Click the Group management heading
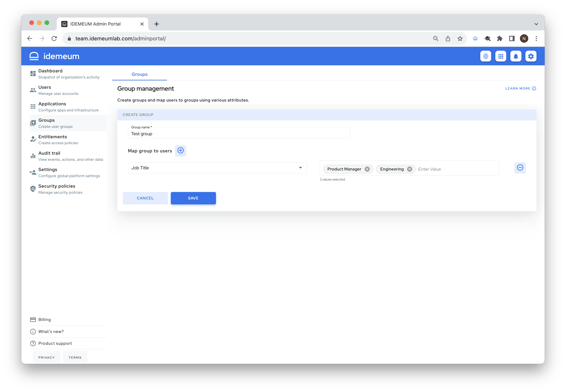The width and height of the screenshot is (566, 392). pos(146,89)
